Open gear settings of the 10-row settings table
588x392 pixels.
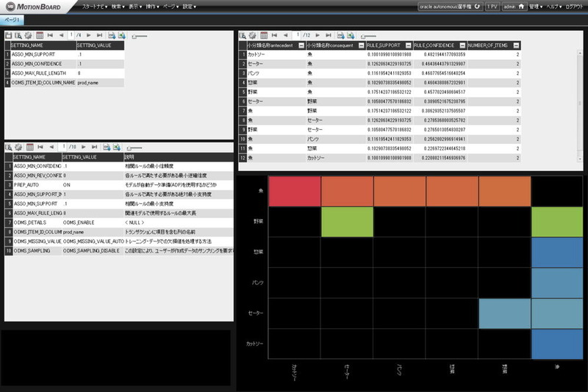[18, 147]
